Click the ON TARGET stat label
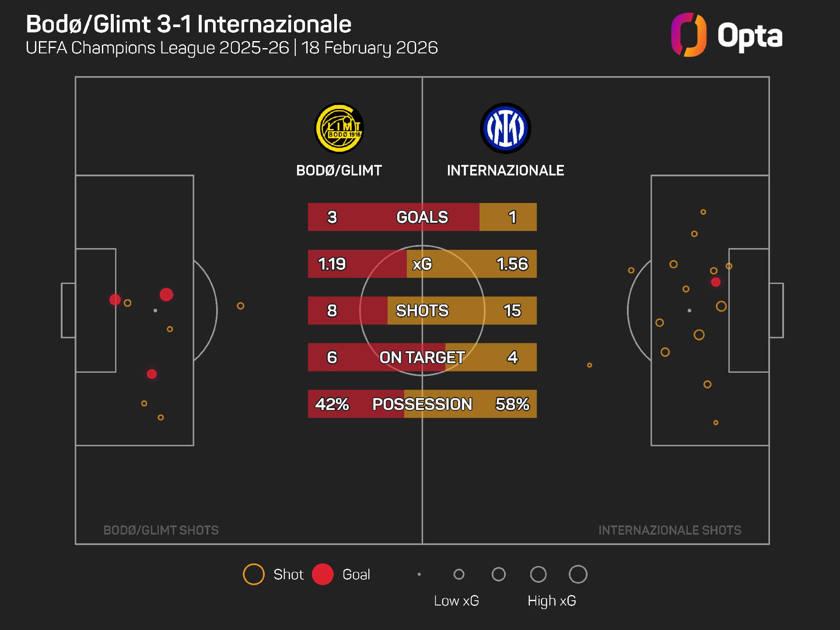Viewport: 840px width, 630px height. pos(422,357)
